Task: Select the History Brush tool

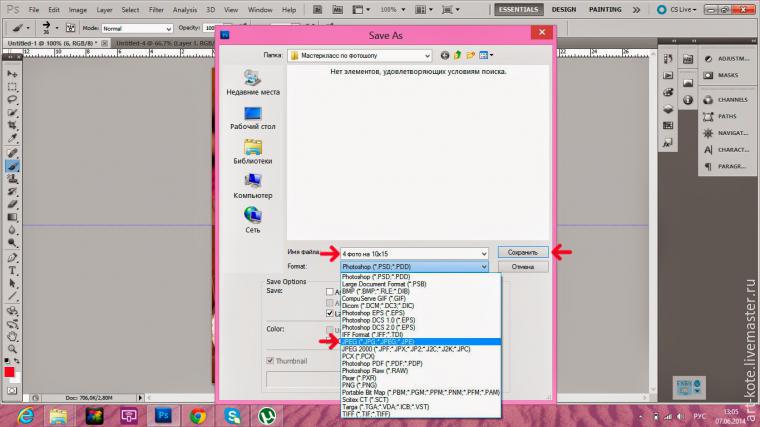Action: tap(12, 192)
